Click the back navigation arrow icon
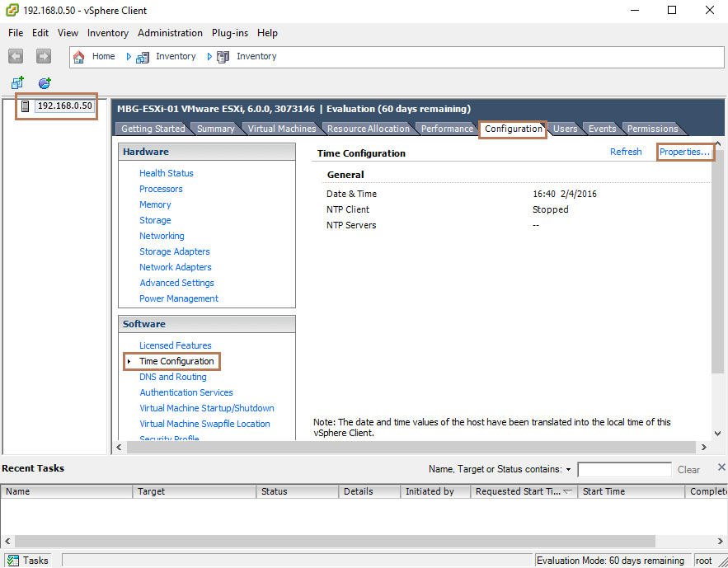Viewport: 728px width, 568px height. point(15,56)
